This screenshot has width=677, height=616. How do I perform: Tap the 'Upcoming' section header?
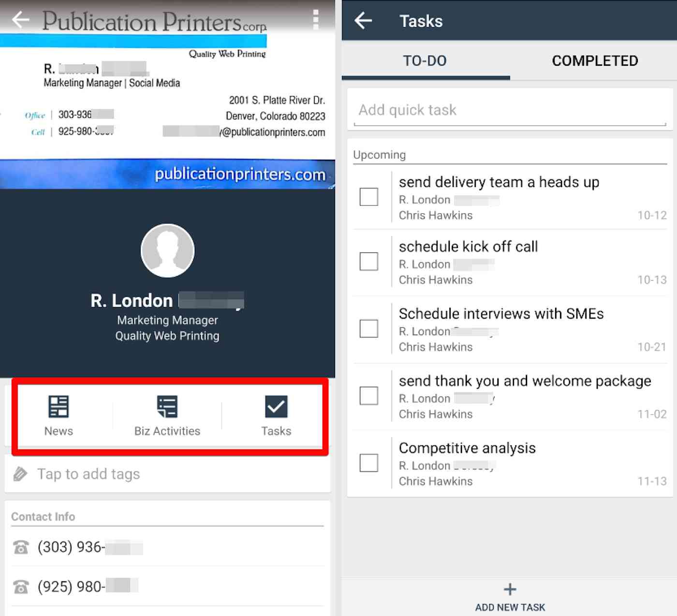pos(380,155)
